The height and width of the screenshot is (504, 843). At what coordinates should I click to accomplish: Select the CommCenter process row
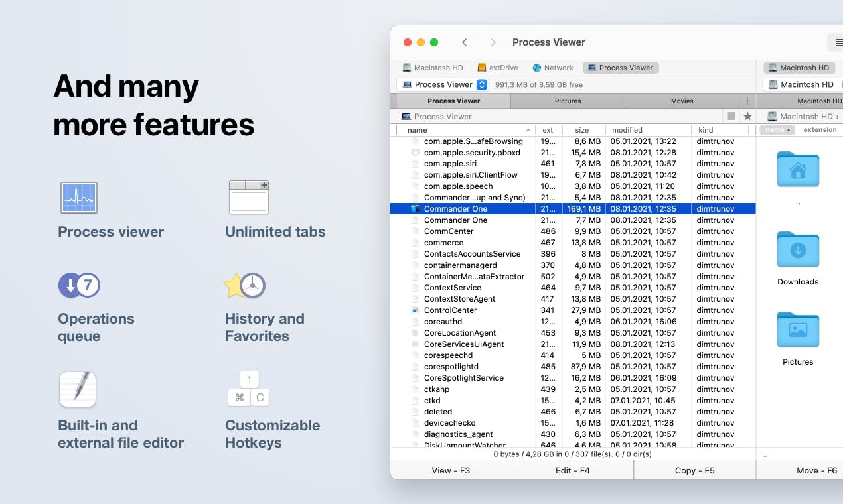point(574,231)
